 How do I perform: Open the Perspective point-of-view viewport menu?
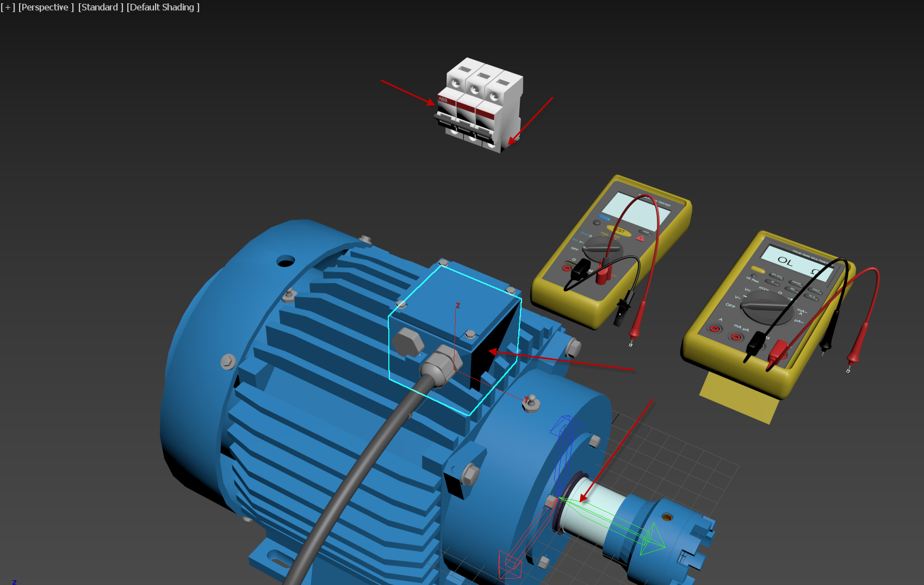pyautogui.click(x=46, y=7)
